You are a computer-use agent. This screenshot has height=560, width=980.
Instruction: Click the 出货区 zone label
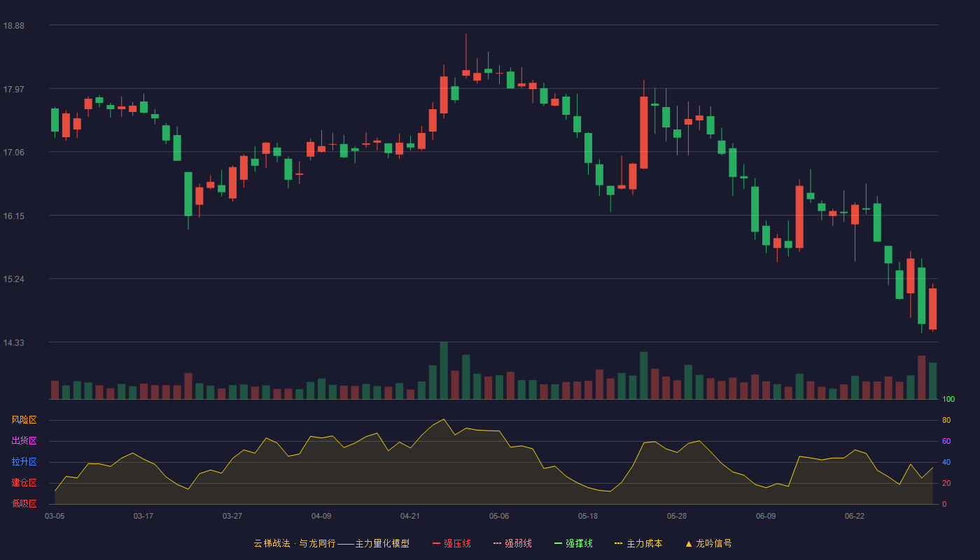pyautogui.click(x=24, y=441)
